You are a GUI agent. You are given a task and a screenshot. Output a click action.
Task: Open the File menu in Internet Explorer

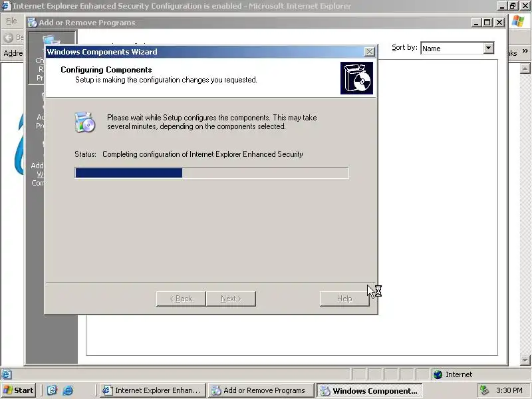11,21
